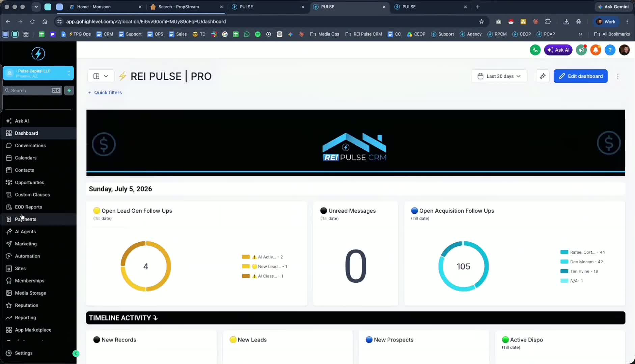
Task: Show more bookmarks with double chevron
Action: click(580, 34)
